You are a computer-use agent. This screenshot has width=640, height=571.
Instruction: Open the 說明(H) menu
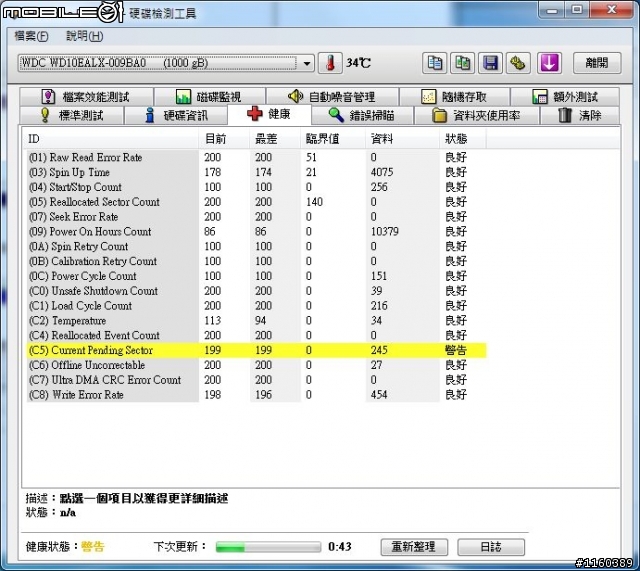[85, 36]
